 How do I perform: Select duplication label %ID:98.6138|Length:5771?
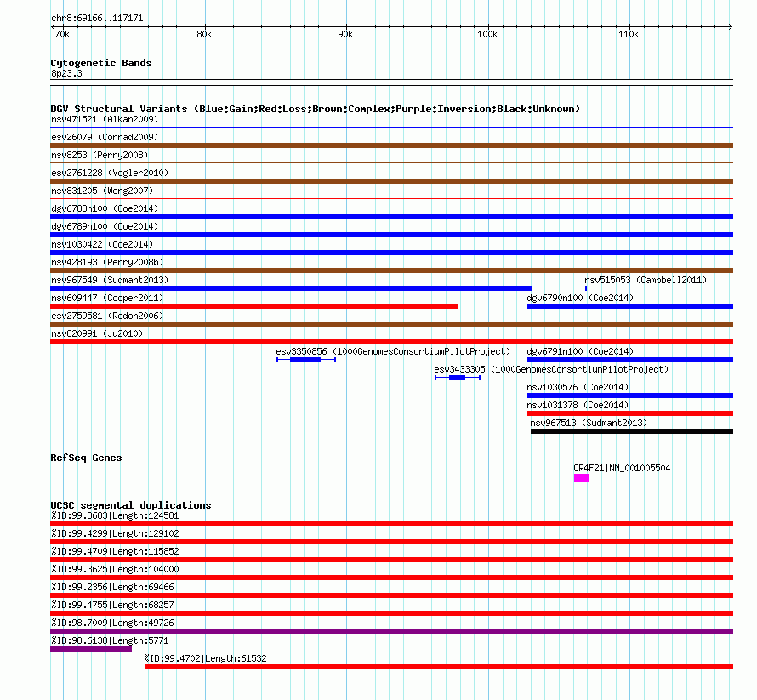tap(110, 640)
